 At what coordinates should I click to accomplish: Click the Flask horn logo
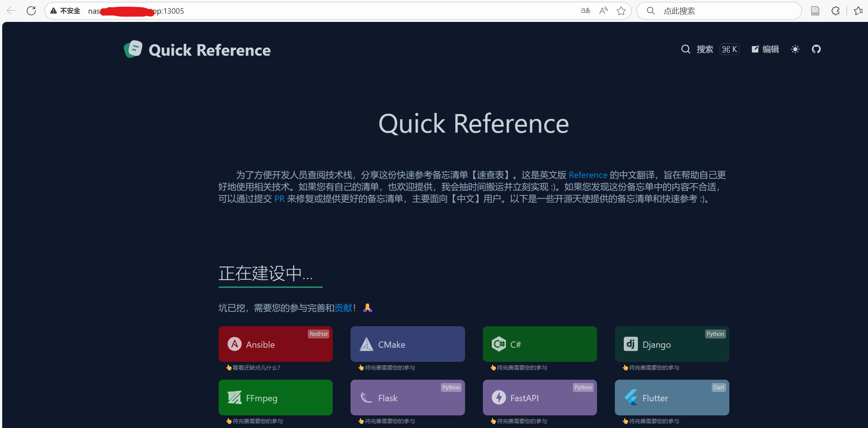point(367,398)
